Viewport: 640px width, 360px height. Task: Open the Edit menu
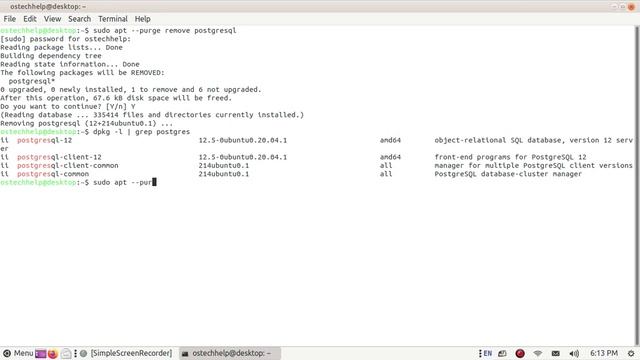pyautogui.click(x=29, y=19)
